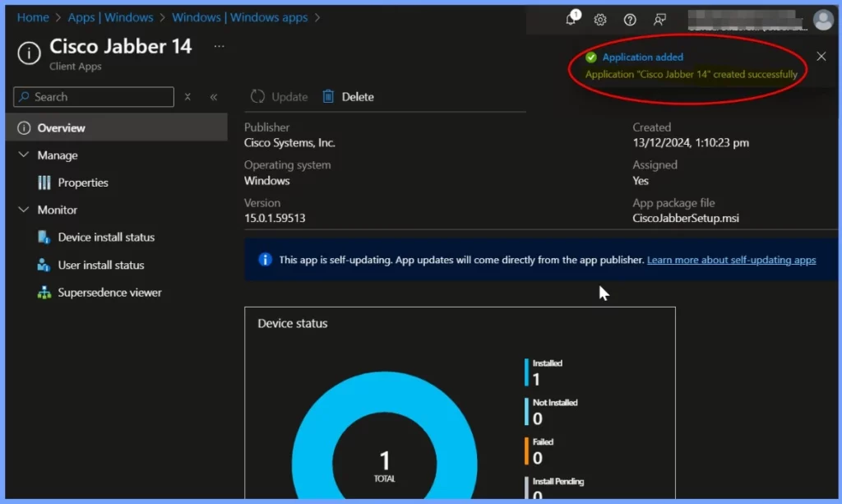This screenshot has height=504, width=842.
Task: Click the Monitor section label
Action: click(x=58, y=210)
